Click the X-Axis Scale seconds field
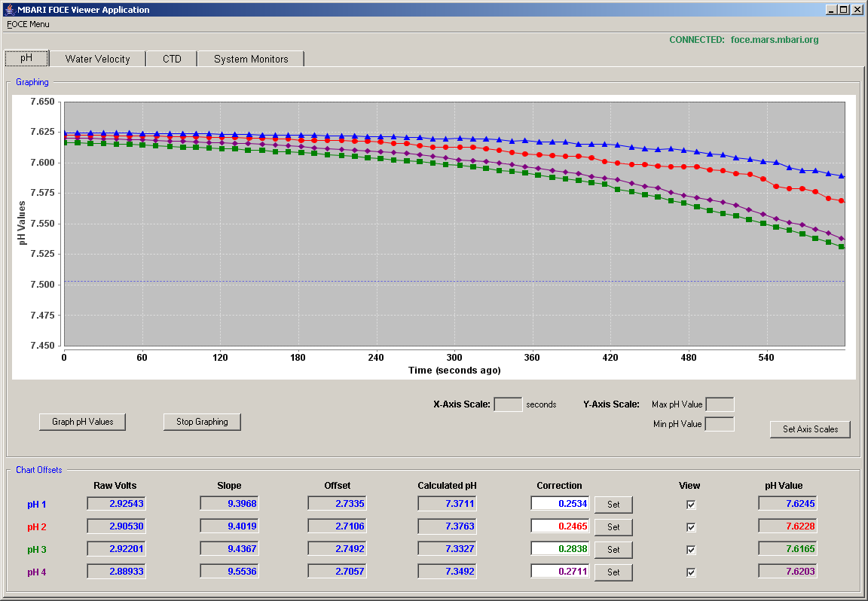 coord(508,404)
